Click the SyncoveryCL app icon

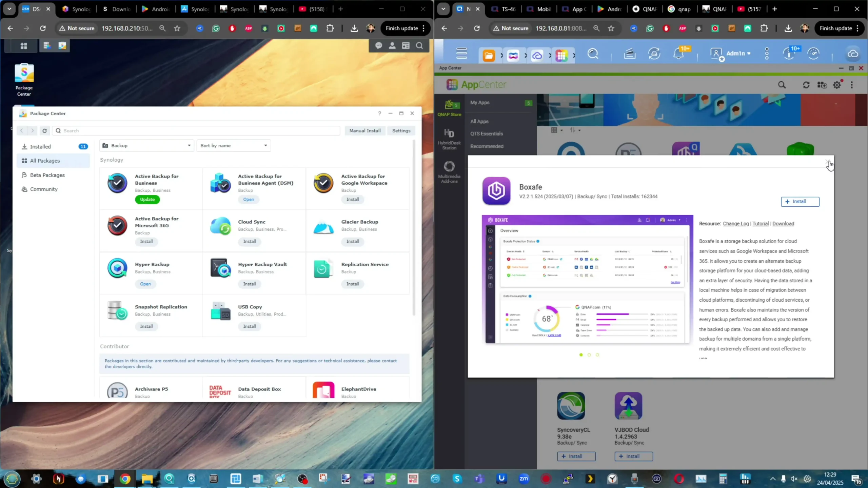(571, 406)
